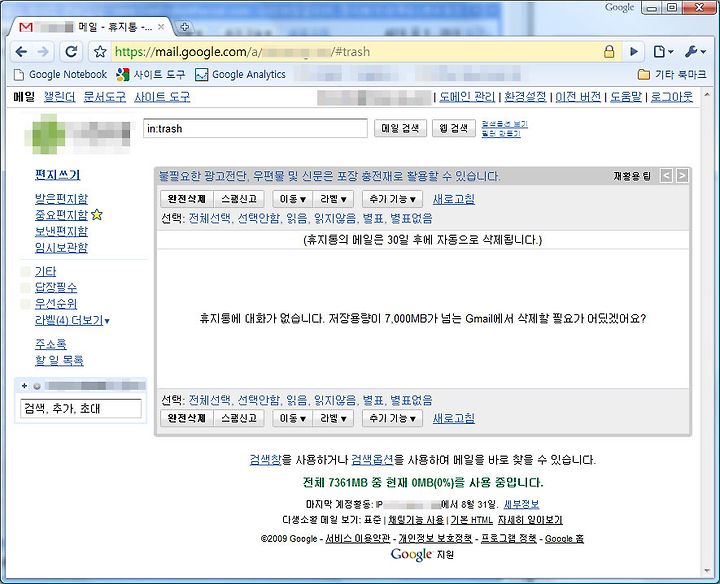Expand 라벨(4) 더보기 in the sidebar
The width and height of the screenshot is (720, 584).
[72, 320]
